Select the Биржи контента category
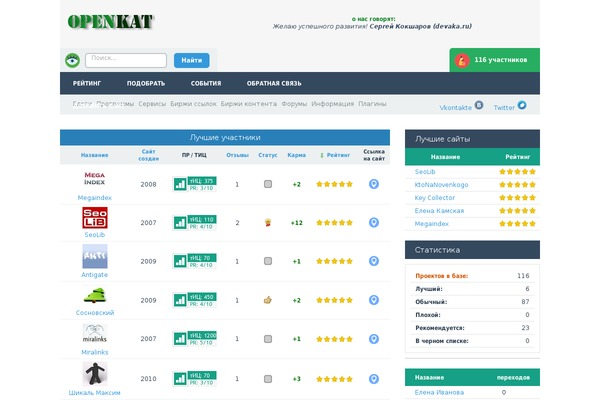600x400 pixels. pyautogui.click(x=249, y=104)
